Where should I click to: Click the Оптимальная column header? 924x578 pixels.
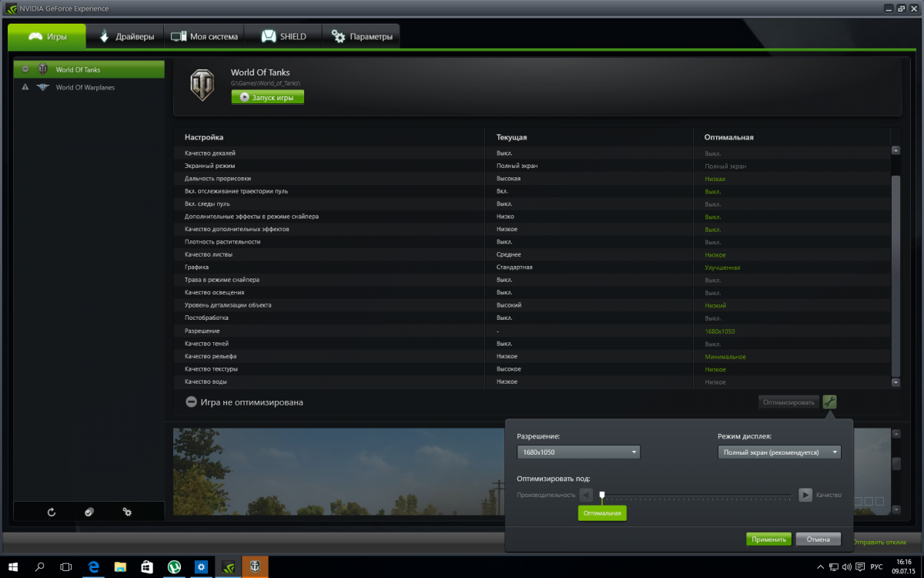point(728,137)
